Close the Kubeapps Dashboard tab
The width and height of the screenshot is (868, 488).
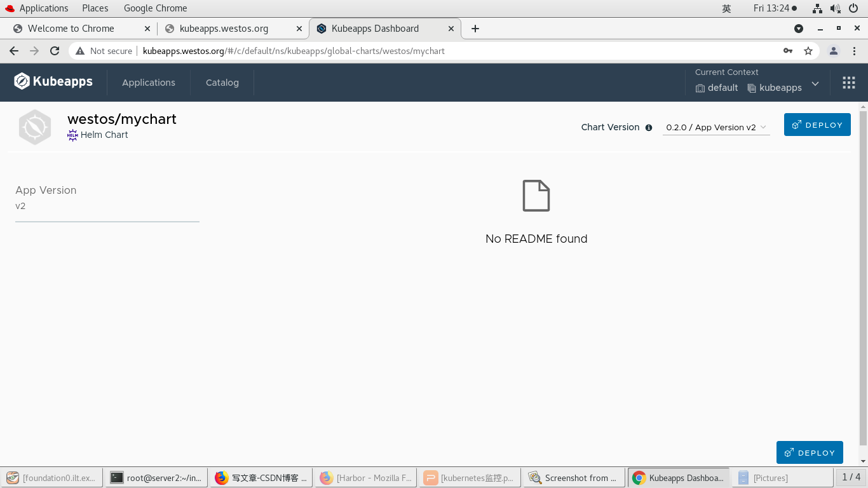(451, 29)
